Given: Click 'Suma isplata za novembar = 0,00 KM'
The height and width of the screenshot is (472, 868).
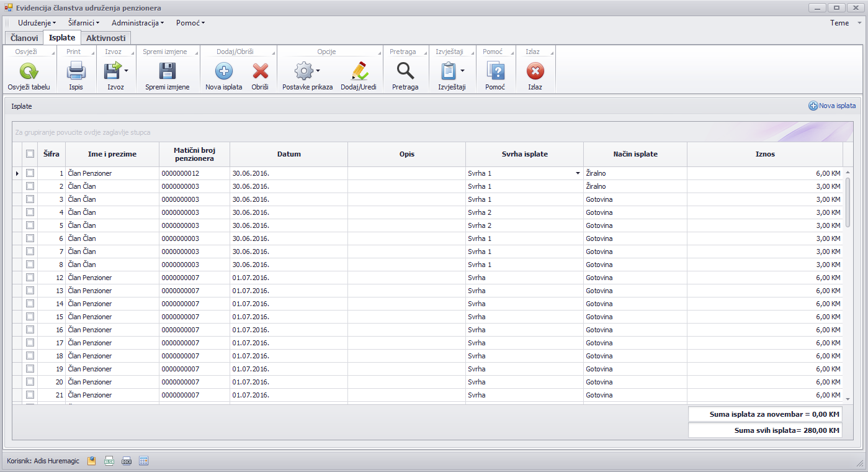Looking at the screenshot, I should point(765,414).
